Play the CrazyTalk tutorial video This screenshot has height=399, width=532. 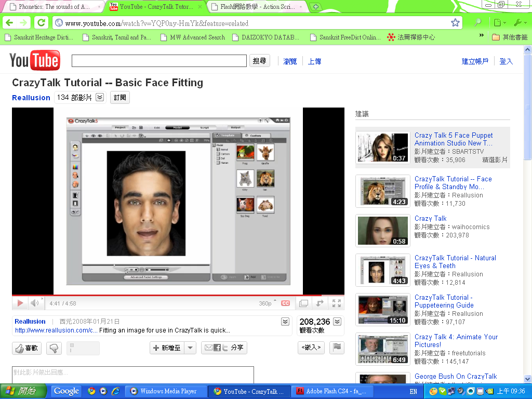coord(20,303)
